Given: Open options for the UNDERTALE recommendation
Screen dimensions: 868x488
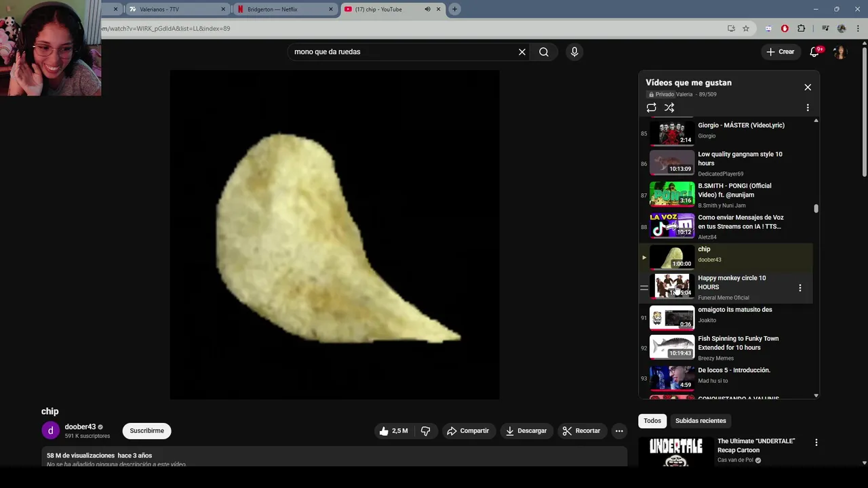Looking at the screenshot, I should pos(816,443).
